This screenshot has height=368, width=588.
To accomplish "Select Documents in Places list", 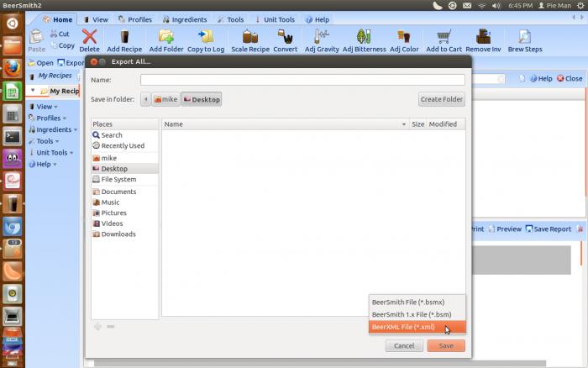I will [x=124, y=192].
